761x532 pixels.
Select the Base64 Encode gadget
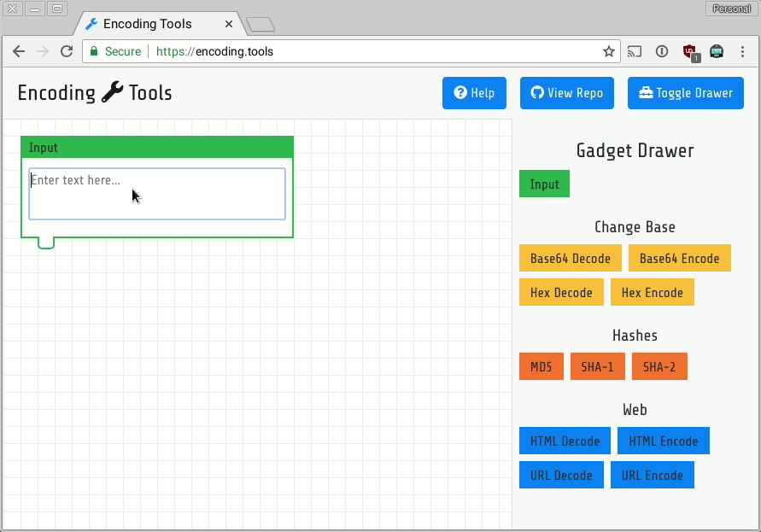[680, 258]
